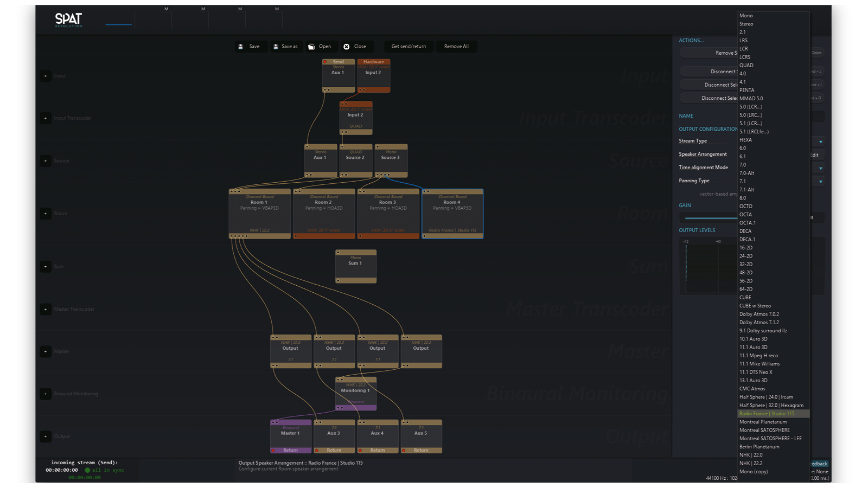Click plus icon for Sum row
The image size is (868, 488).
tap(46, 266)
